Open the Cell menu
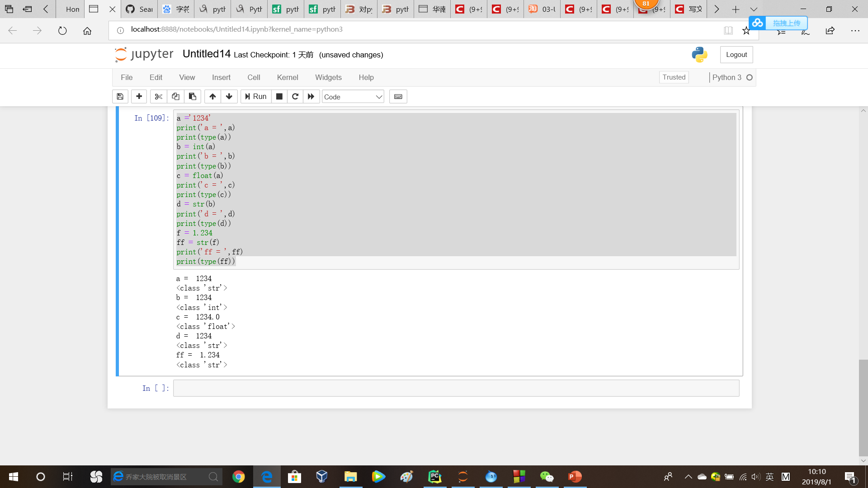The image size is (868, 488). click(x=253, y=77)
